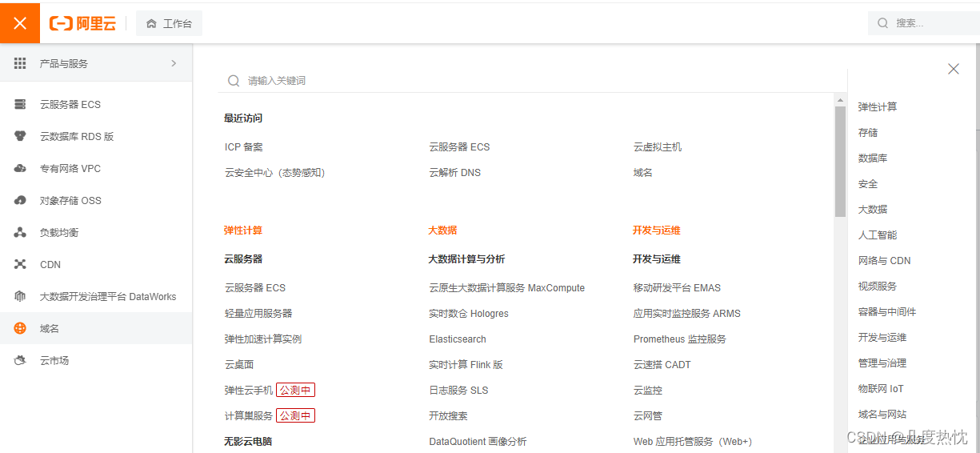Open ICP 备案 from recent visits
The width and height of the screenshot is (980, 453).
pyautogui.click(x=244, y=147)
